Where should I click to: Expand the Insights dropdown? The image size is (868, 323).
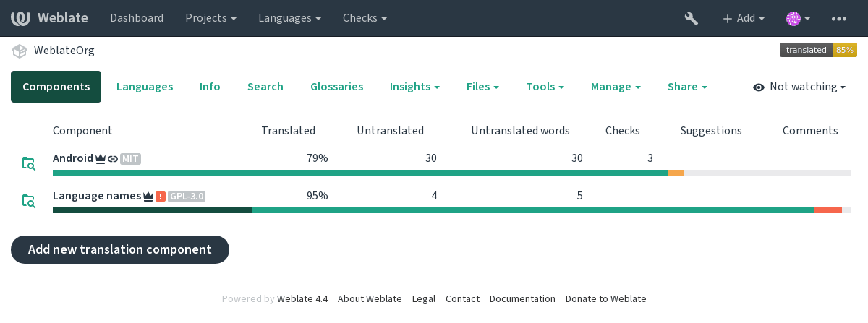pos(414,87)
